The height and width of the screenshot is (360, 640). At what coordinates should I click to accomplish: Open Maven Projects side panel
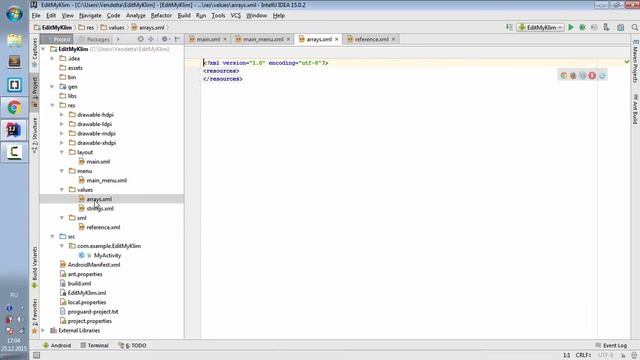636,62
